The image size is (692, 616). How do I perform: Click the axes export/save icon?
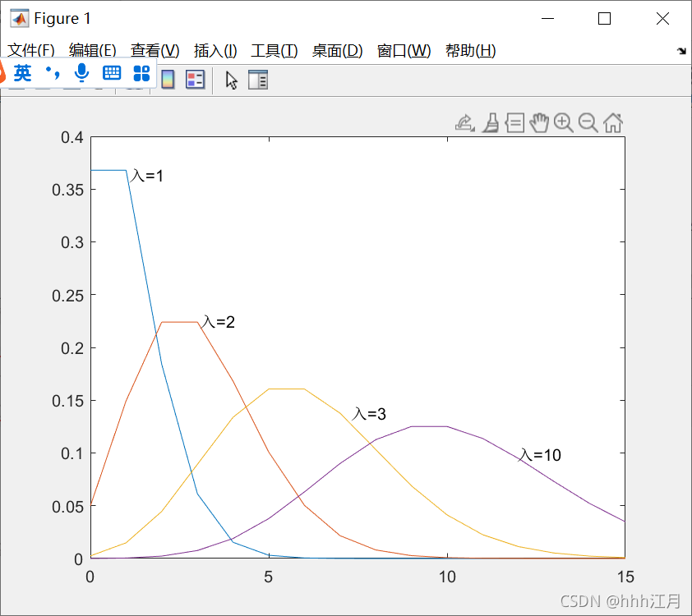coord(464,123)
